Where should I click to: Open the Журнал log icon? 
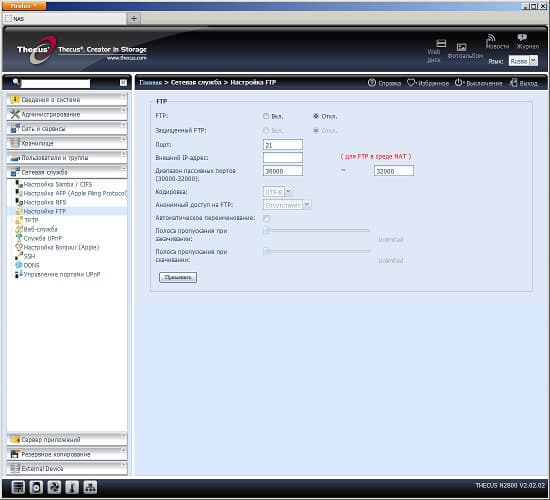(x=522, y=37)
